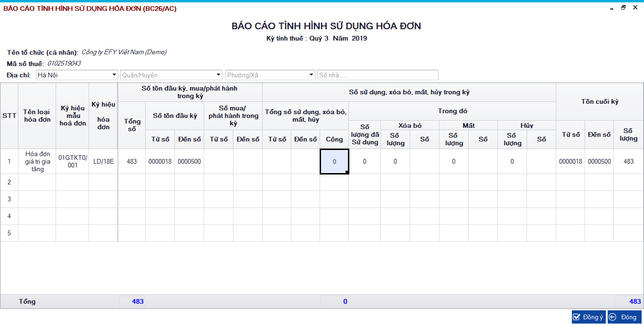Screen dimensions: 644x324
Task: Restore down the report window
Action: pyautogui.click(x=623, y=8)
